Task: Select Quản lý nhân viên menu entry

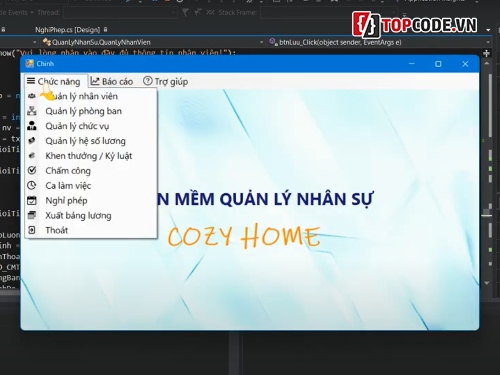Action: pyautogui.click(x=91, y=96)
